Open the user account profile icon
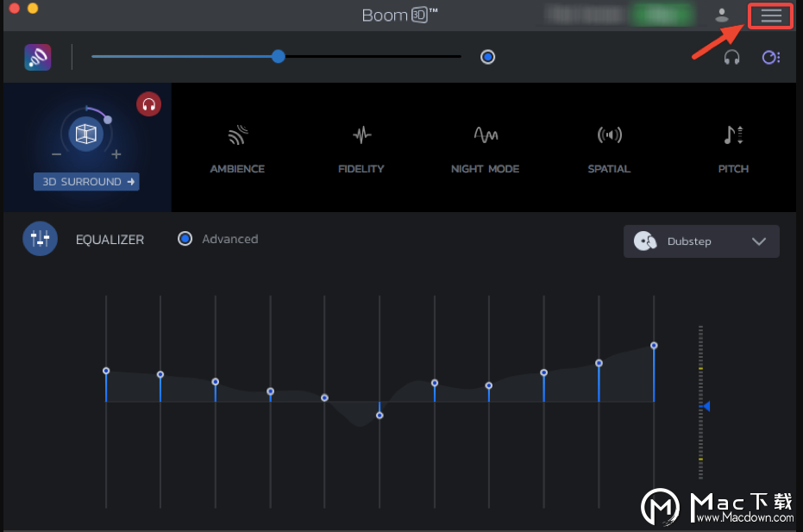Image resolution: width=803 pixels, height=532 pixels. click(722, 16)
